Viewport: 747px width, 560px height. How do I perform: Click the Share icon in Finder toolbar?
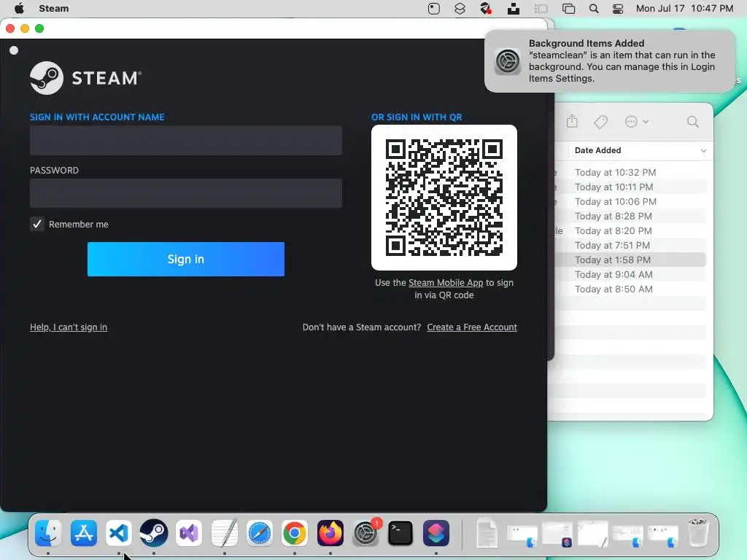coord(572,122)
